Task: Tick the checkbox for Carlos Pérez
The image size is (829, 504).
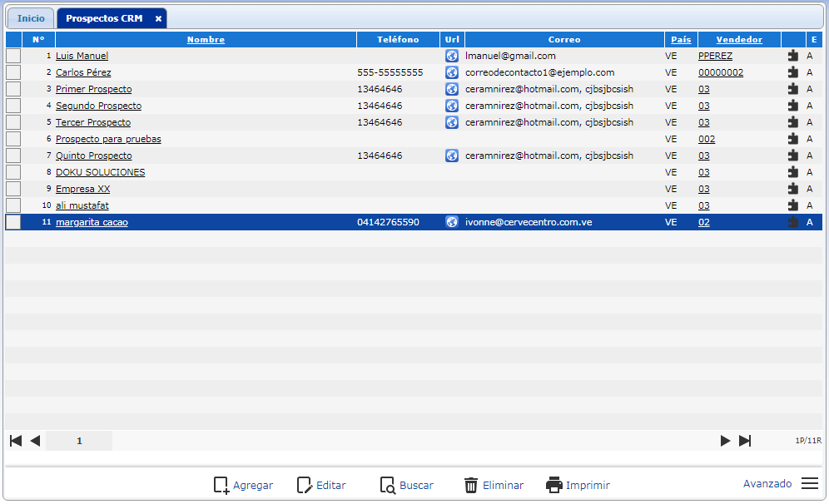Action: [x=13, y=72]
